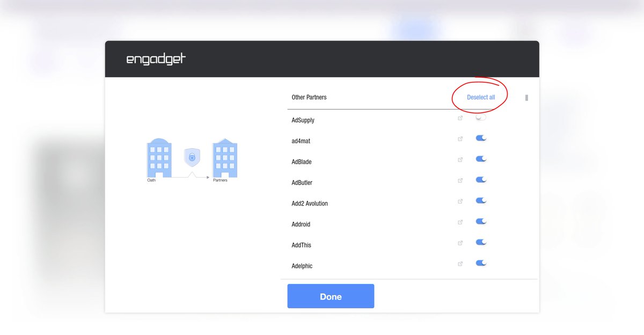Image resolution: width=644 pixels, height=335 pixels.
Task: Open AdSupply's external privacy page icon
Action: 460,118
